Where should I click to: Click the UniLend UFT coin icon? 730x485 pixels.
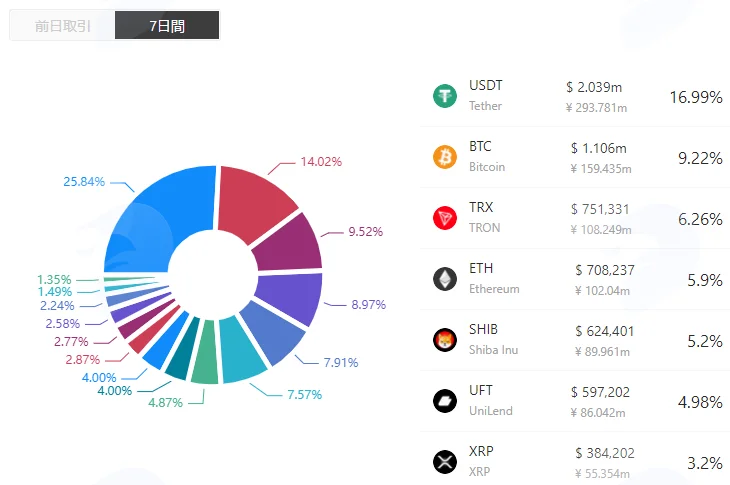445,401
